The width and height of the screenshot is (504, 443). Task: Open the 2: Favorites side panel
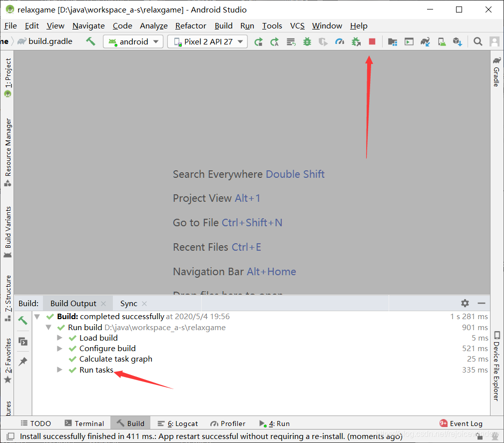(7, 361)
